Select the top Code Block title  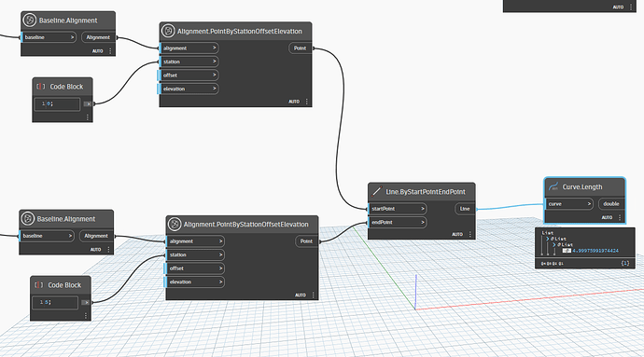[x=66, y=87]
